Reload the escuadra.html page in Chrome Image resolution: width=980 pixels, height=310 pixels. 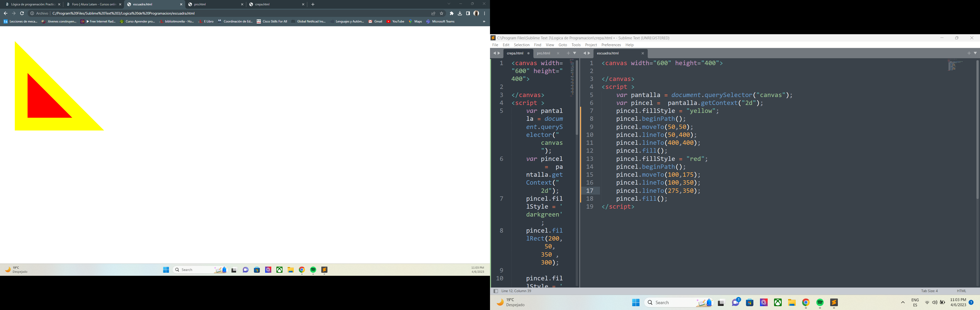click(22, 13)
